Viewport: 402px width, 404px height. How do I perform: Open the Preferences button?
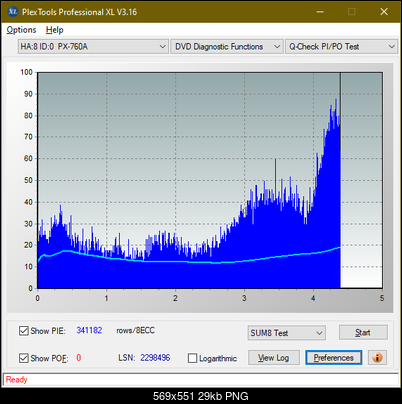(x=334, y=358)
